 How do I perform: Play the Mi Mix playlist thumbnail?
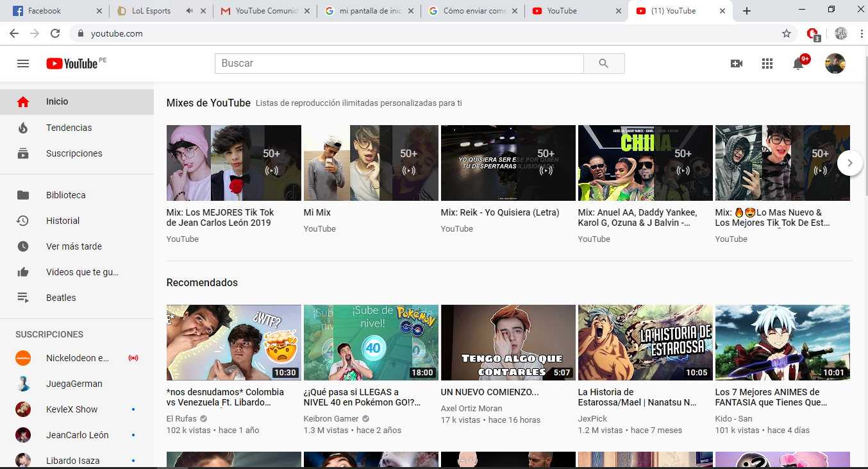pos(370,162)
